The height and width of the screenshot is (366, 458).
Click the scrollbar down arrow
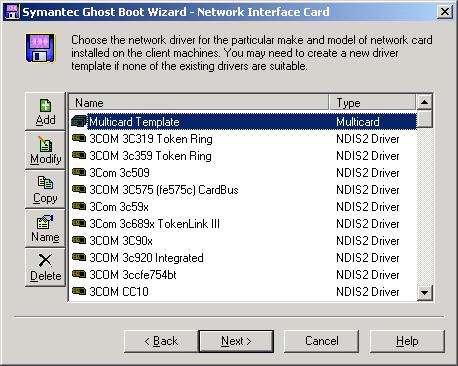coord(425,293)
